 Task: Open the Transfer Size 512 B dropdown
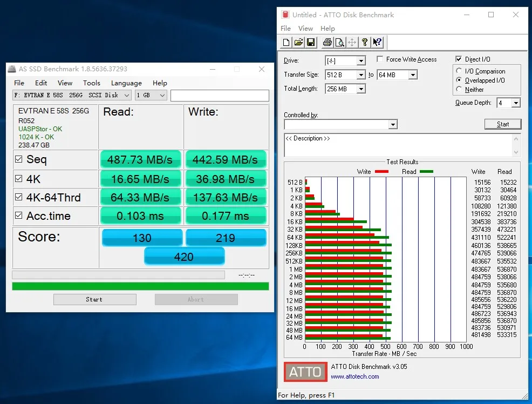[361, 75]
